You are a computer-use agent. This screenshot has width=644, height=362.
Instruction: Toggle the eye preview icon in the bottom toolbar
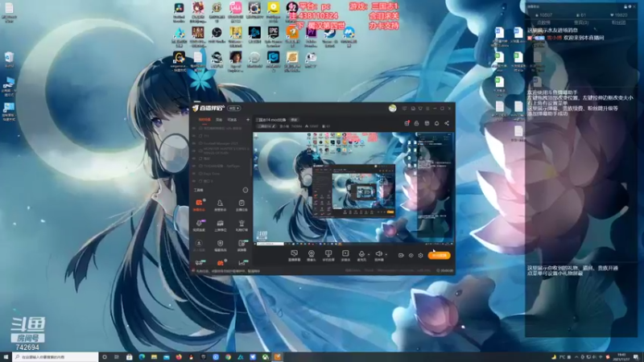pos(411,255)
